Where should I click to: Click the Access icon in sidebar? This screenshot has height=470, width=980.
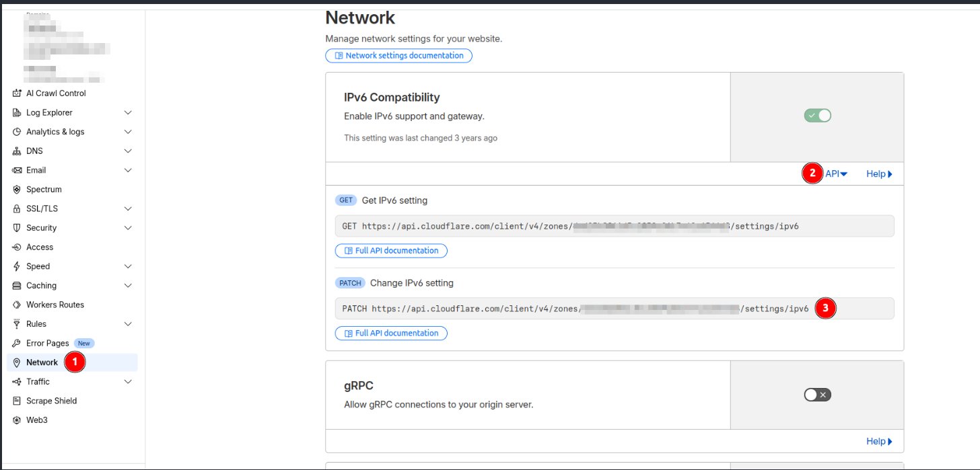coord(17,247)
